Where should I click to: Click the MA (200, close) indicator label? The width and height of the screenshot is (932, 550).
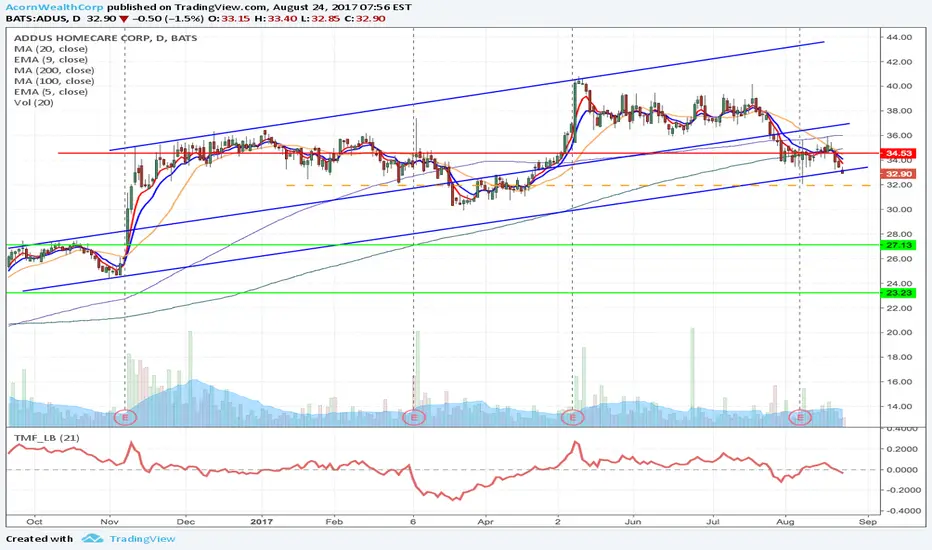pos(54,70)
